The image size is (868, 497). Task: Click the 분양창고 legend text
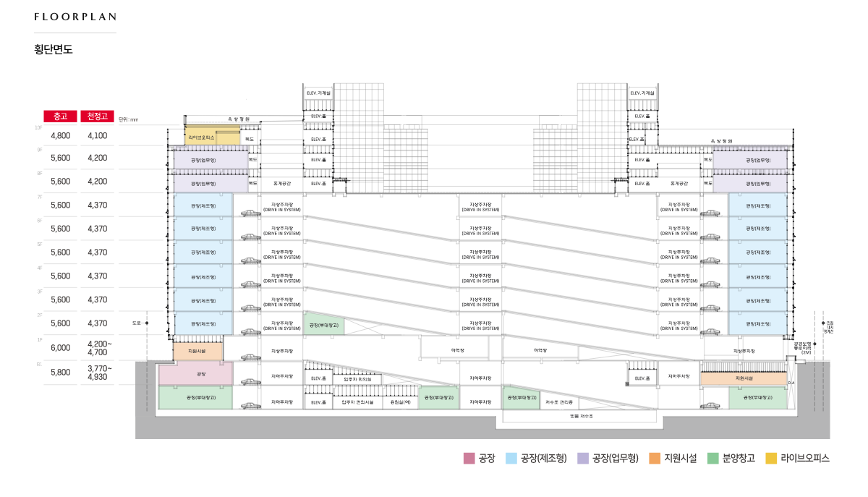(x=739, y=458)
